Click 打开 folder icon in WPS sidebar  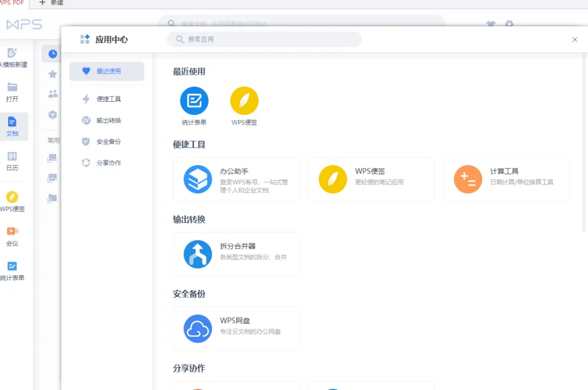[13, 87]
